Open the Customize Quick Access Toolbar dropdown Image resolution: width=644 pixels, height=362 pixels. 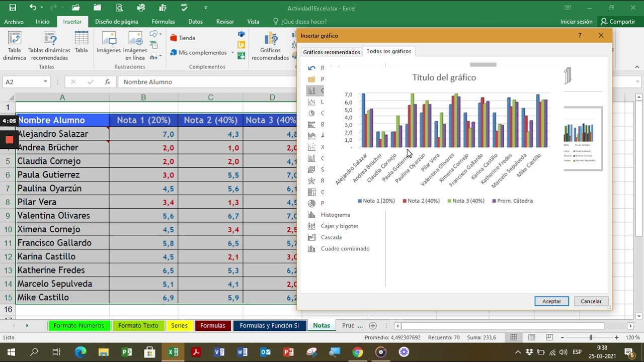pos(205,8)
